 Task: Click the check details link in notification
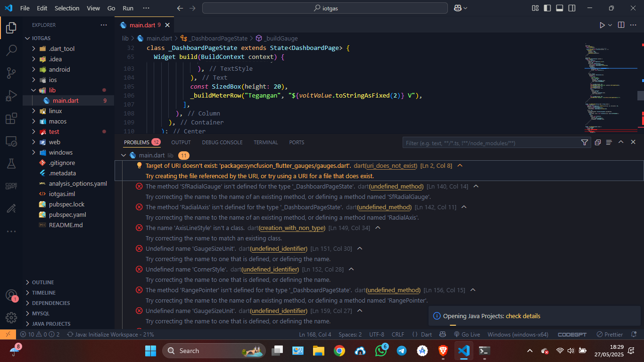(523, 316)
